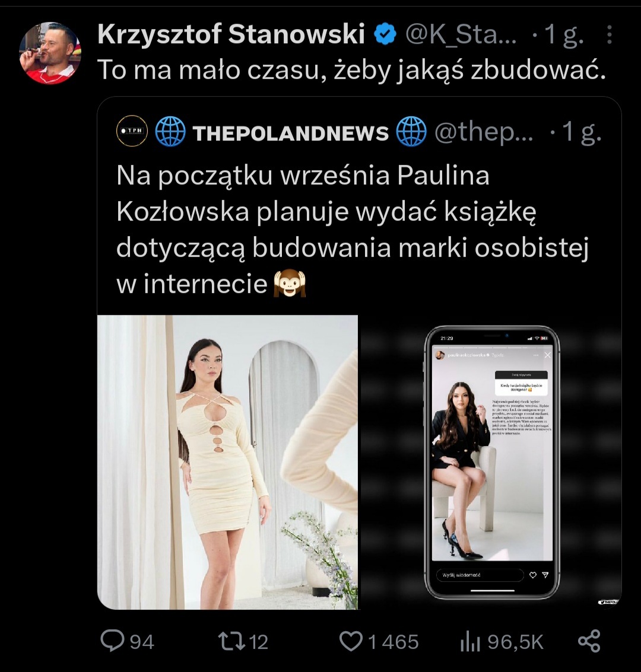Click the like count 1 465
The image size is (641, 672).
(393, 642)
